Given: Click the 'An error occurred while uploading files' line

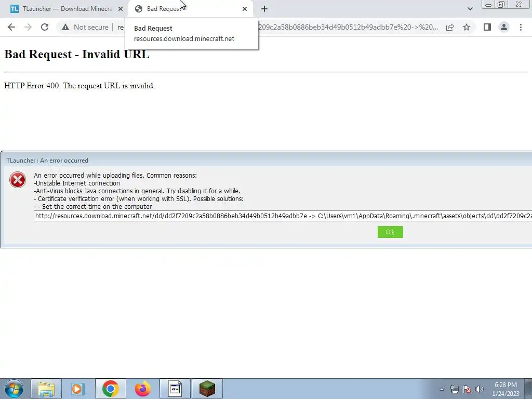Looking at the screenshot, I should (115, 176).
